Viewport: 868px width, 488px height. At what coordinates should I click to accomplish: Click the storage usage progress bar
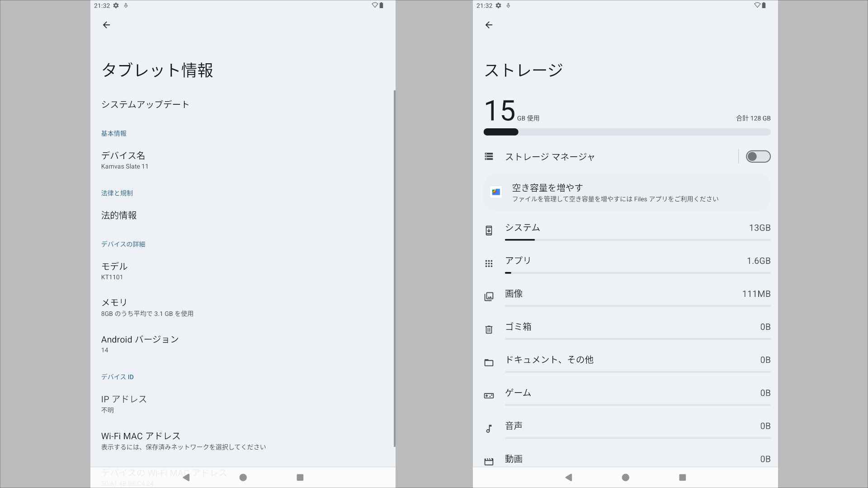click(x=627, y=132)
